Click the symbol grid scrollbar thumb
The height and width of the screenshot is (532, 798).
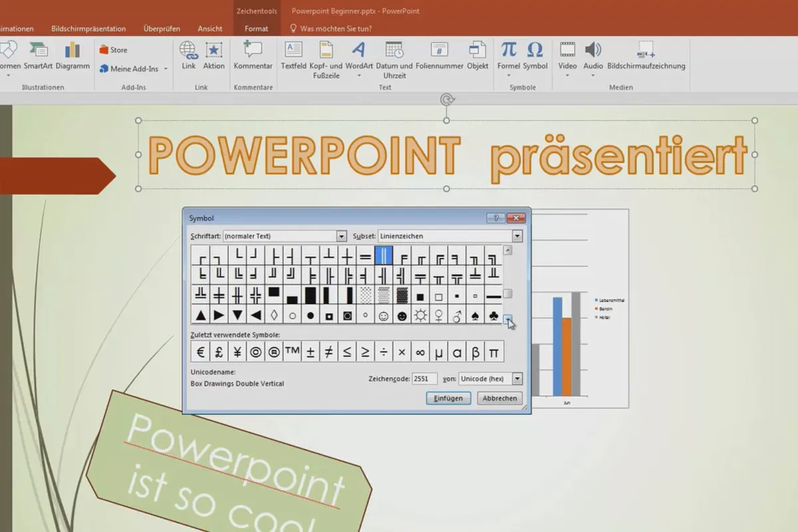point(508,294)
